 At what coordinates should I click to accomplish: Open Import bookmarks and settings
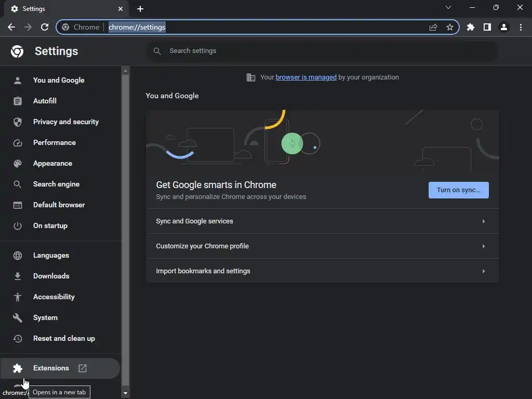tap(322, 271)
